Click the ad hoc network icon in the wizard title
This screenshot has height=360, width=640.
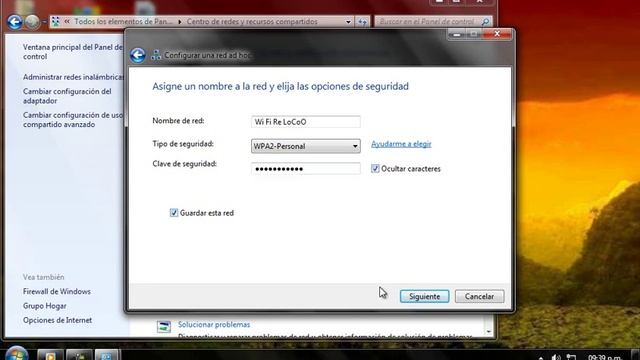click(156, 55)
